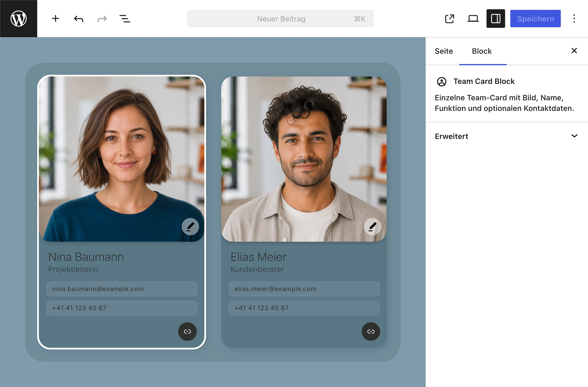Click the Team Card Block icon
588x387 pixels.
pyautogui.click(x=441, y=81)
